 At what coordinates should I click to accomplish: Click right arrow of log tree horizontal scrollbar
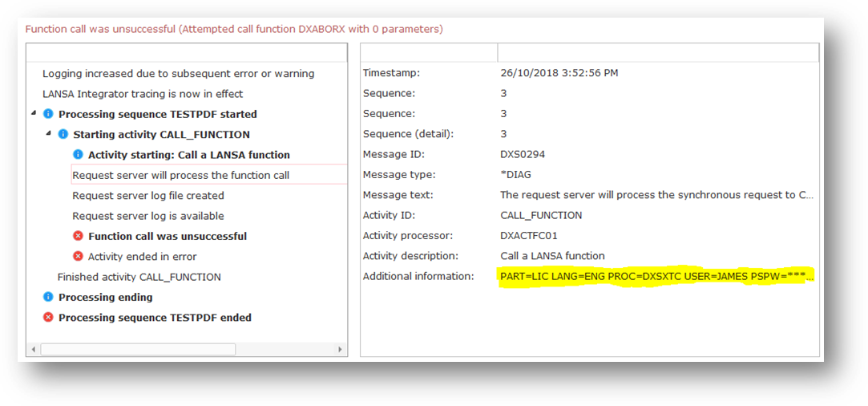341,350
